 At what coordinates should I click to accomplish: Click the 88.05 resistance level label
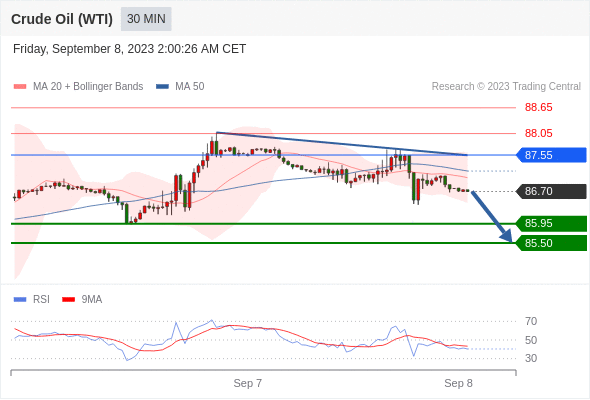coord(538,133)
